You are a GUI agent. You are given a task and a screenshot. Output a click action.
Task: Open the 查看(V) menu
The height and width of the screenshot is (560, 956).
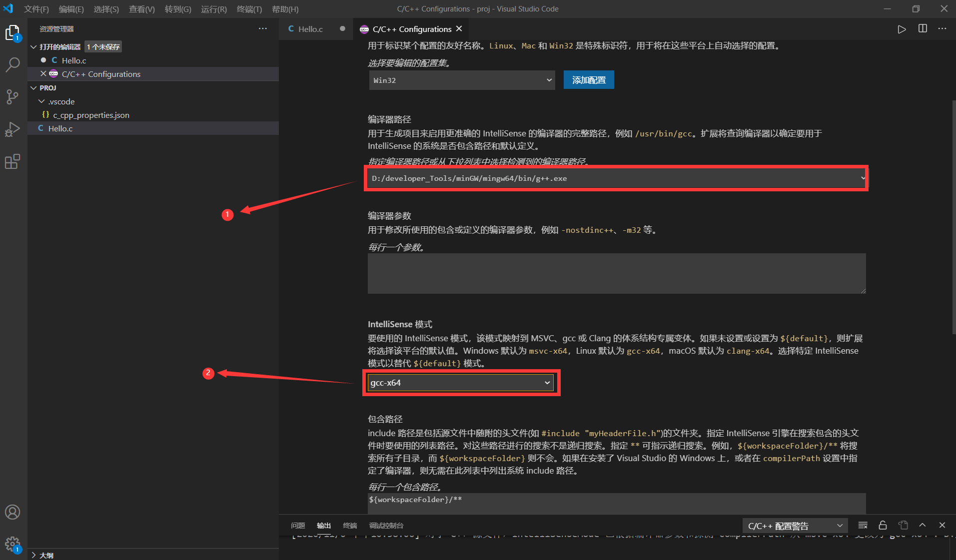click(142, 9)
